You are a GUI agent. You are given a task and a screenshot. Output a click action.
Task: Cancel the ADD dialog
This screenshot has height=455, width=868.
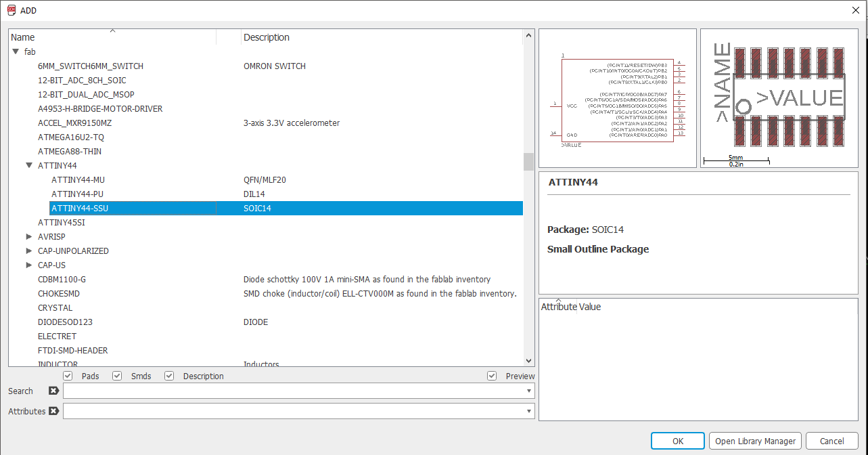(832, 441)
